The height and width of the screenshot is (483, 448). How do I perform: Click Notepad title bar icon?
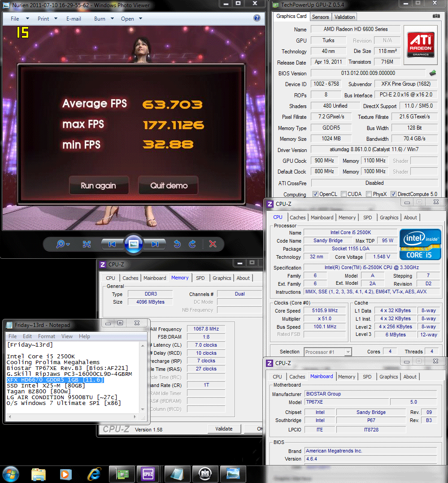[x=9, y=325]
